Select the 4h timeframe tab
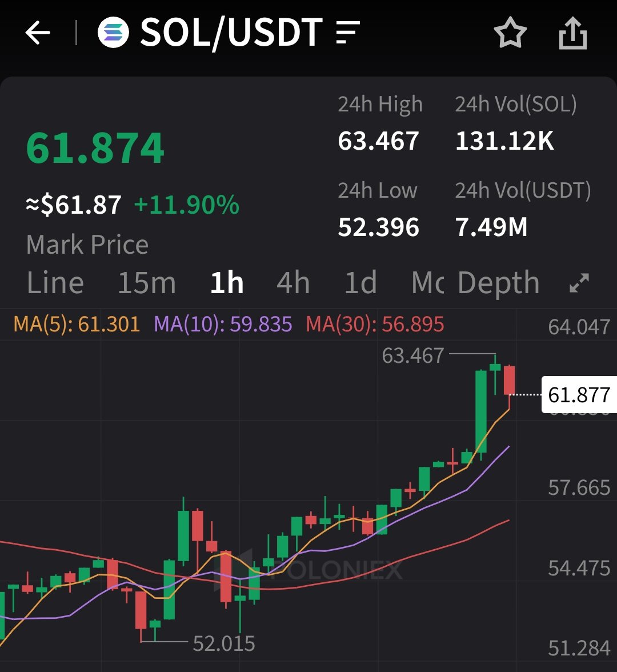 click(x=293, y=282)
